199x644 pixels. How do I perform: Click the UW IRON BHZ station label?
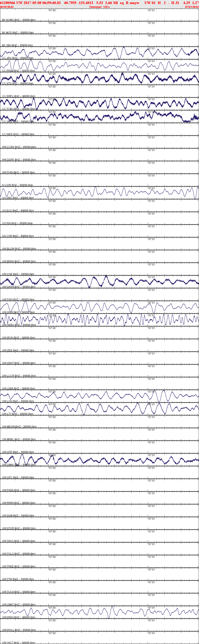19,338
